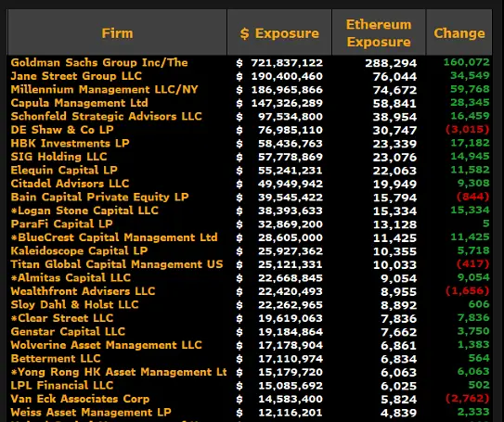Select Weiss Asset Management LP
This screenshot has width=504, height=422.
pos(91,413)
